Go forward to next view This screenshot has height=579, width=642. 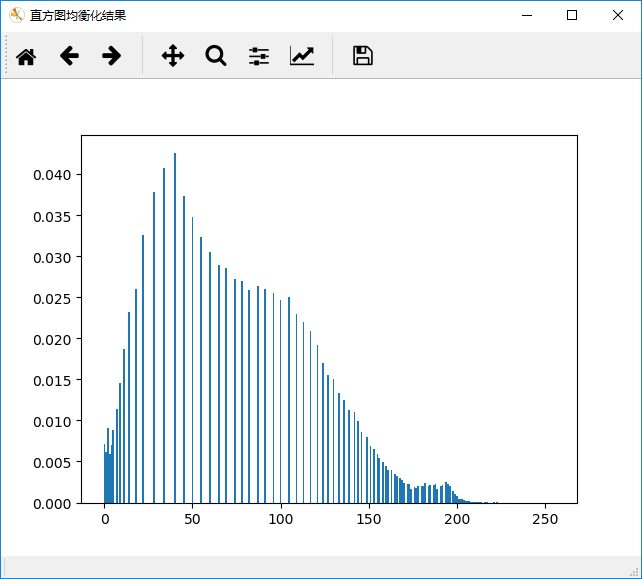(111, 56)
